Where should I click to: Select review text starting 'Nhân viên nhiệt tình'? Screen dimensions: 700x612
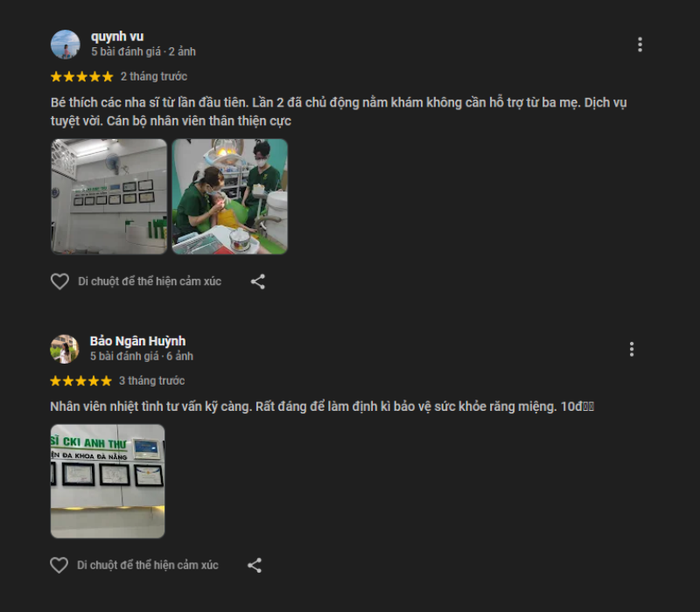pos(322,407)
